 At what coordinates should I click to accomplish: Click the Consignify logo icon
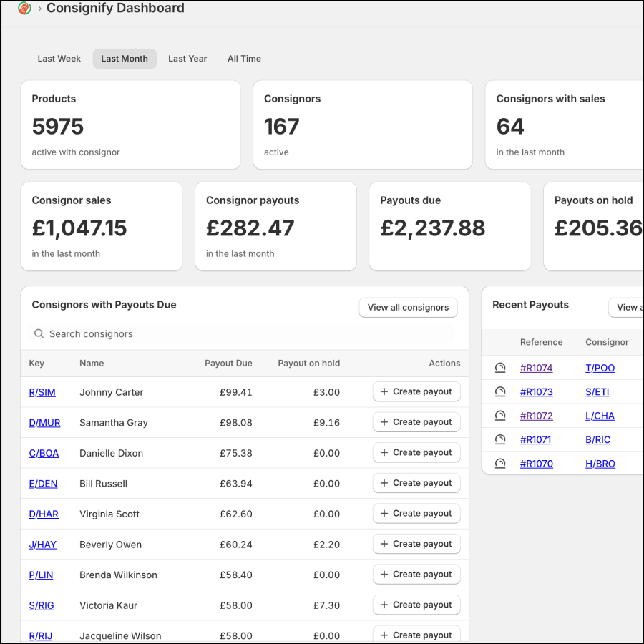coord(24,8)
